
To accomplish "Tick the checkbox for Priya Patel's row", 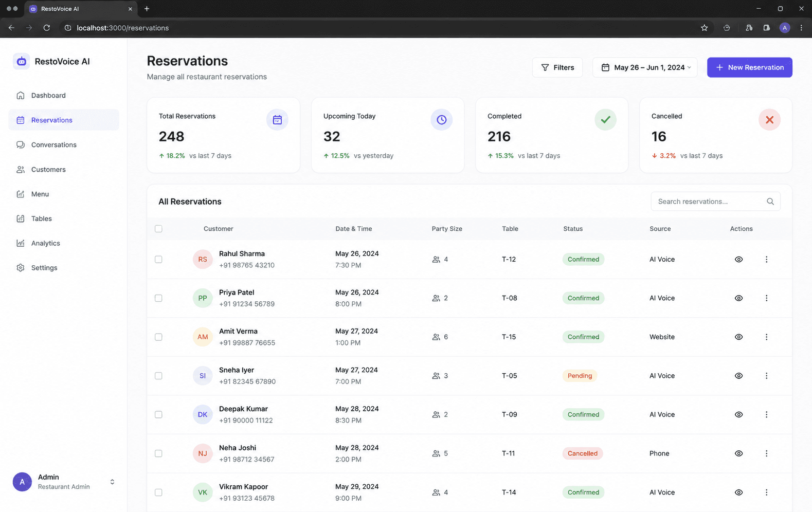I will pos(158,298).
